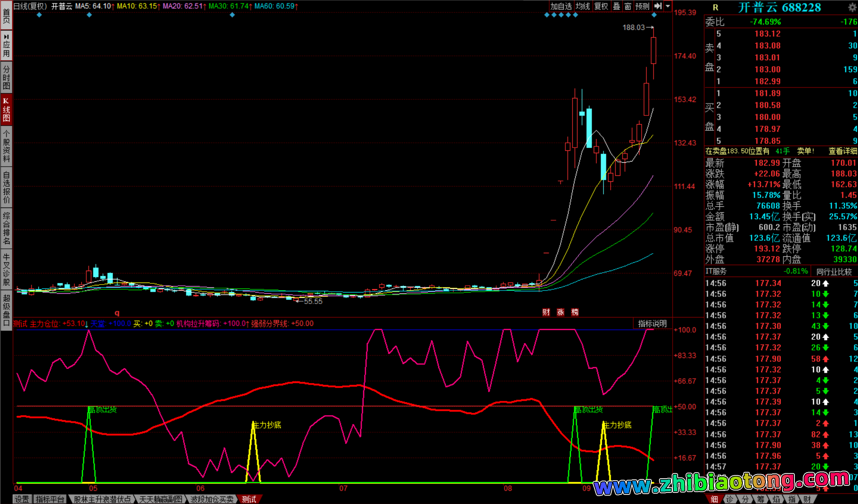
Task: Click the settings gear icon beside 开普云
Action: point(852,8)
